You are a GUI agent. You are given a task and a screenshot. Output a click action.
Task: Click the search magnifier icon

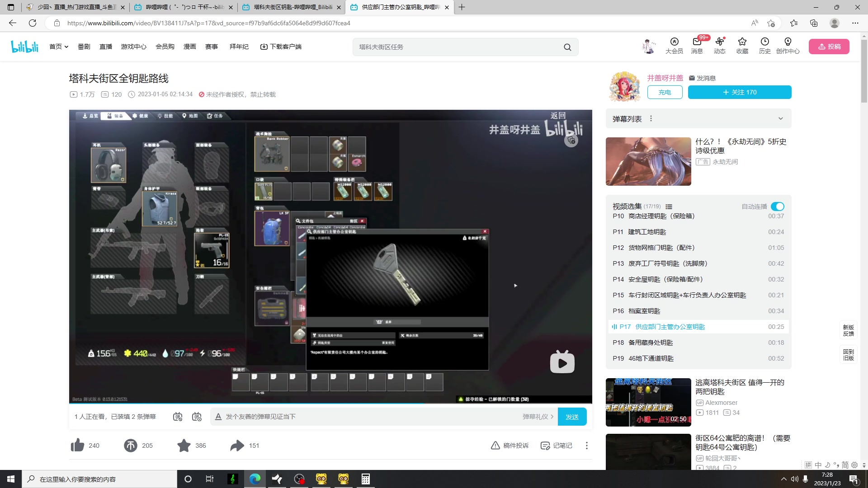tap(567, 47)
